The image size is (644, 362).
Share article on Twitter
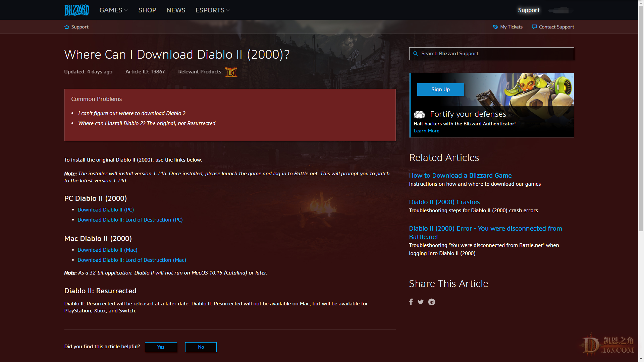pos(421,302)
